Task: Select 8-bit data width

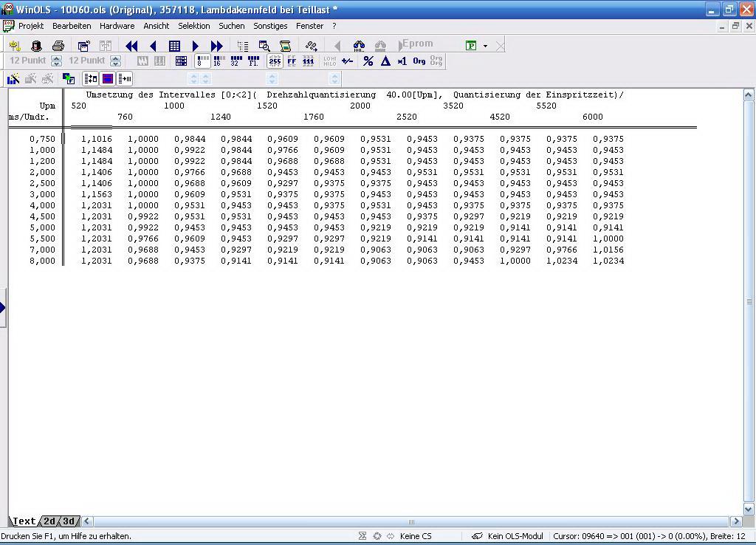Action: [202, 61]
